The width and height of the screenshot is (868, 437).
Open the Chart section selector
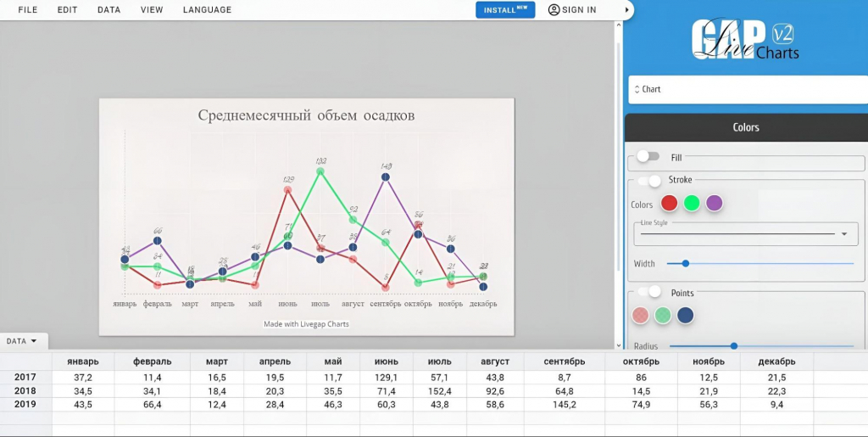click(748, 89)
